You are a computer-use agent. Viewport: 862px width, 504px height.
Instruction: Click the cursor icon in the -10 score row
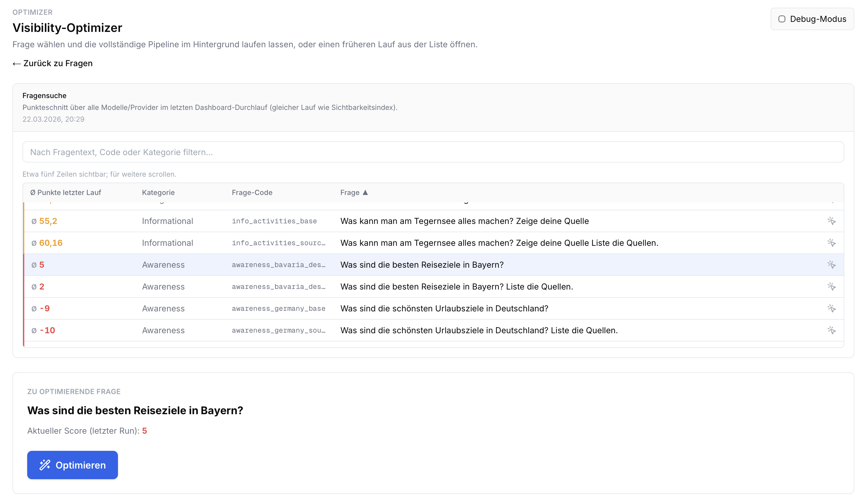[x=831, y=330]
